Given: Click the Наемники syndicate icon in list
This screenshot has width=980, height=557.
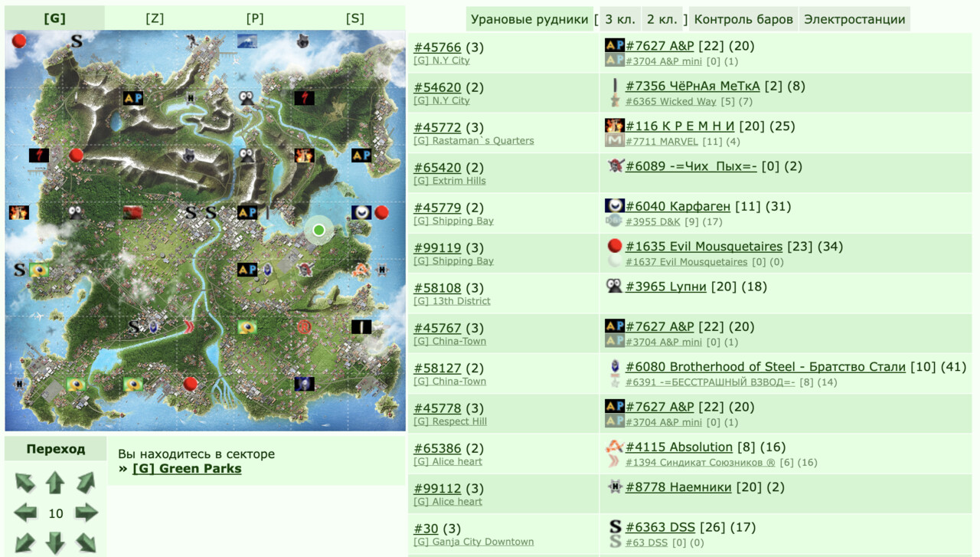Looking at the screenshot, I should tap(615, 487).
